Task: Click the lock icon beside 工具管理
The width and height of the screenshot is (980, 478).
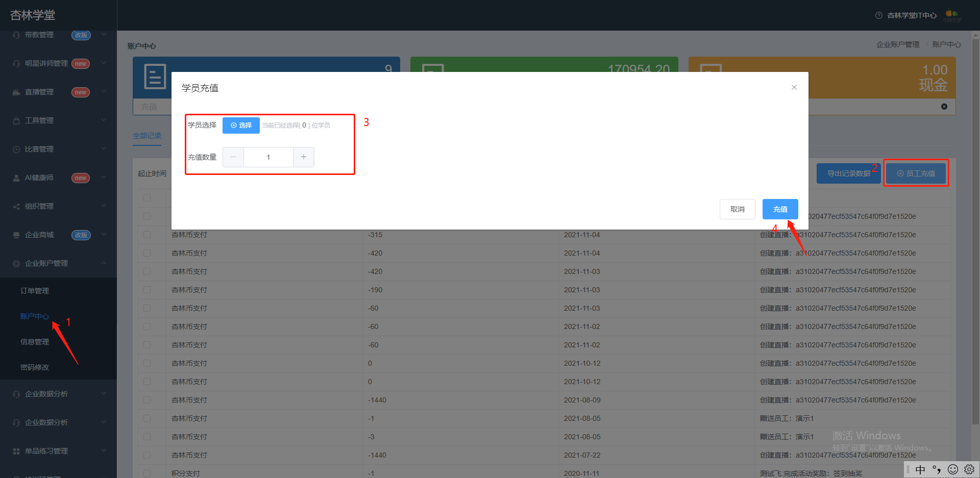Action: click(16, 121)
